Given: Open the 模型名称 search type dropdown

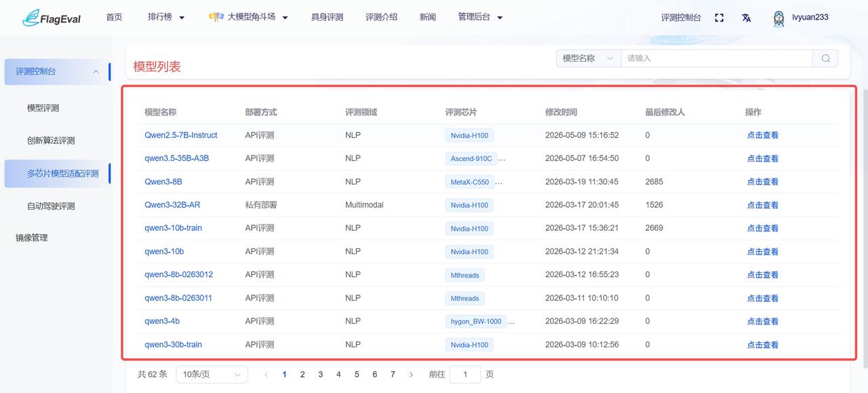Looking at the screenshot, I should [589, 58].
